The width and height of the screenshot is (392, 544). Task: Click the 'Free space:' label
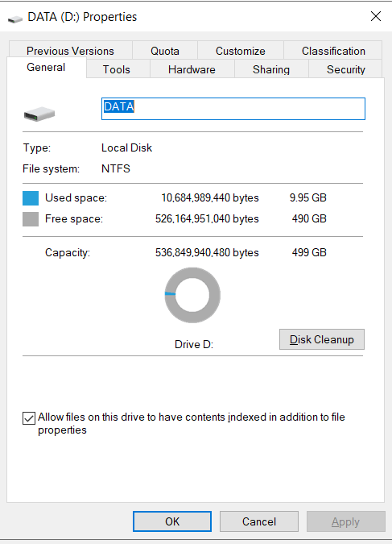[x=74, y=219]
